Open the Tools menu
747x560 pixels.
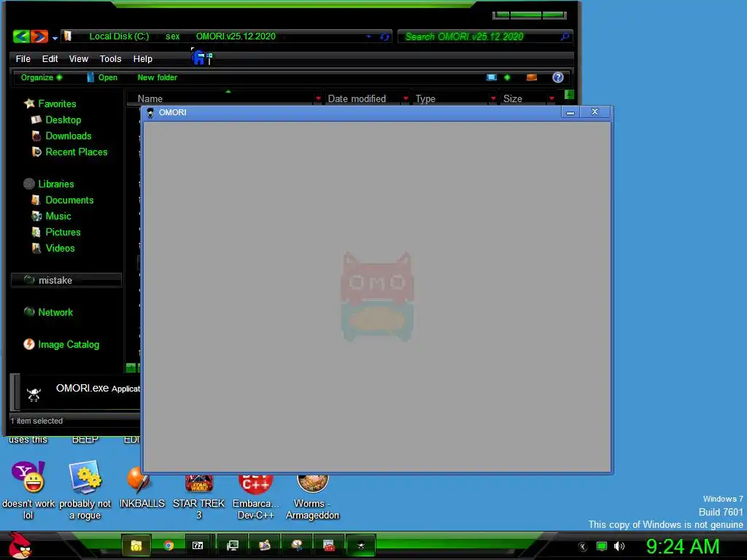[x=111, y=58]
